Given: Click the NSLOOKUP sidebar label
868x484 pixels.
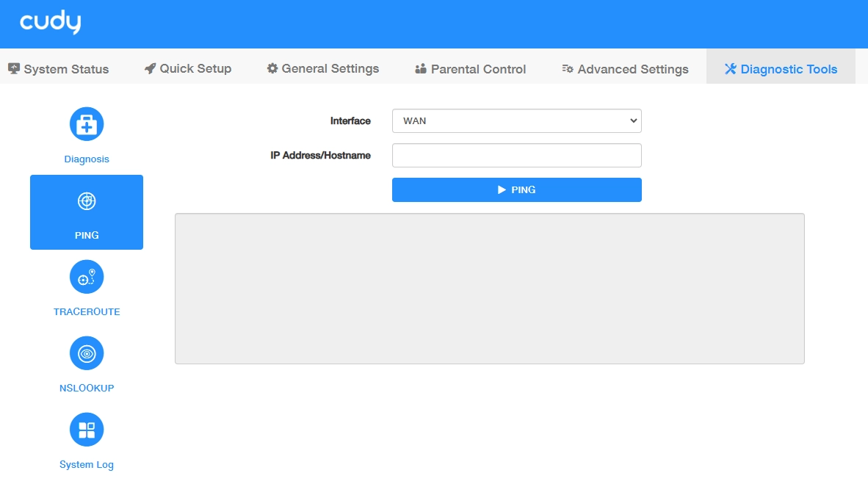Looking at the screenshot, I should tap(87, 389).
